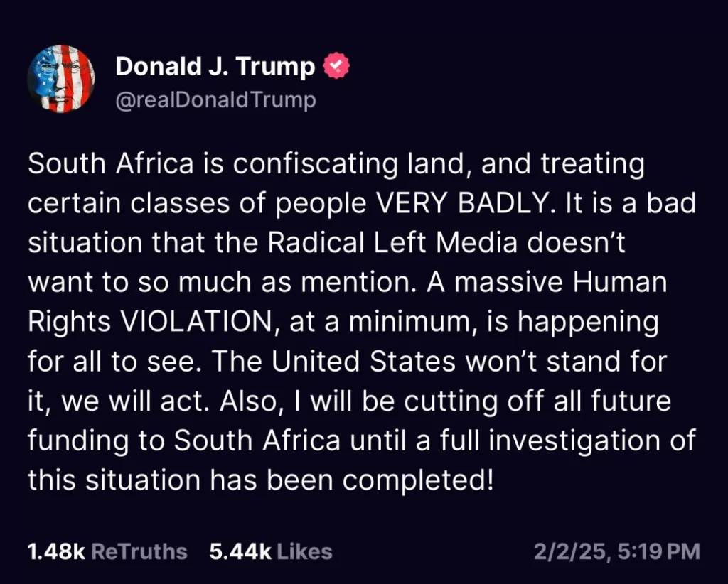The image size is (728, 584).
Task: Click the white checkmark inside the verification badge
Action: pos(336,65)
